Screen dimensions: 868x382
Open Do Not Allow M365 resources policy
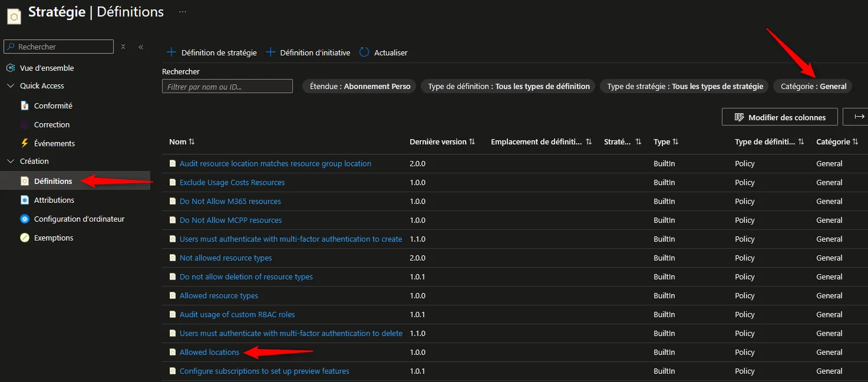tap(230, 201)
